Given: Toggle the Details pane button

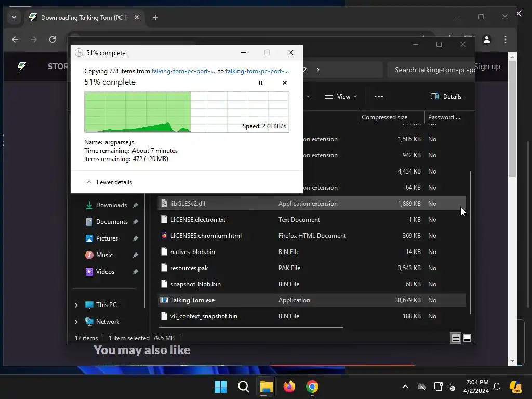Looking at the screenshot, I should pyautogui.click(x=446, y=96).
